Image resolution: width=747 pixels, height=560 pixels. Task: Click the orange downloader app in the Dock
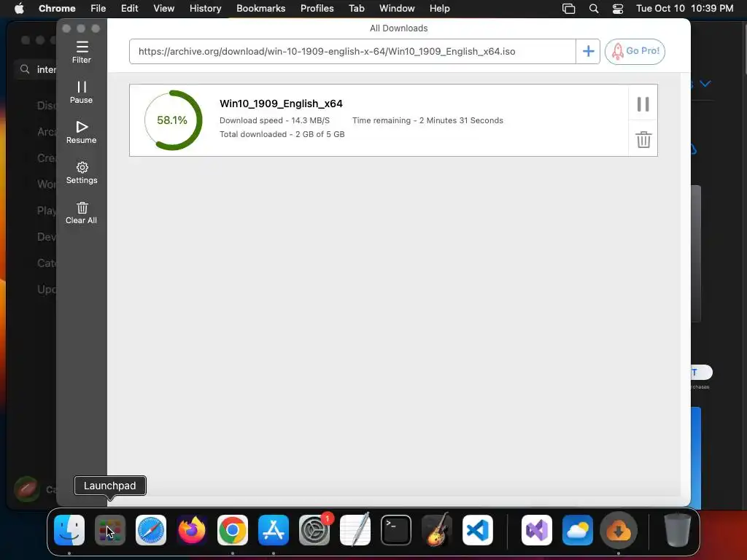coord(619,530)
